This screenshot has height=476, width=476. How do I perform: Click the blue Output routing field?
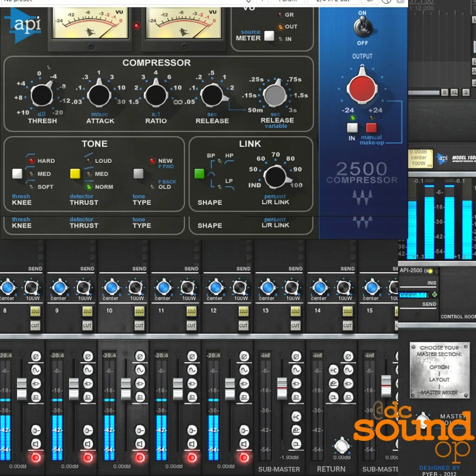pyautogui.click(x=414, y=294)
